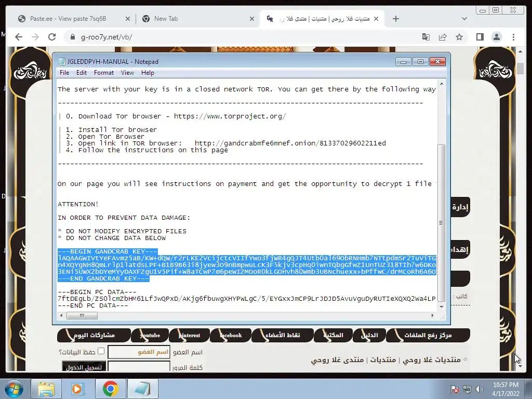Click the gandcrabmfe6mnef.onion link text

[290, 143]
